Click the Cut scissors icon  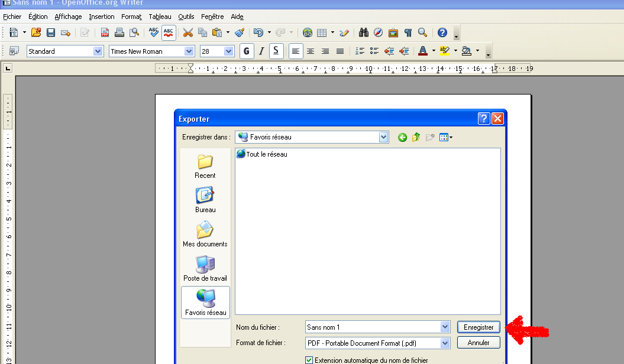point(188,32)
